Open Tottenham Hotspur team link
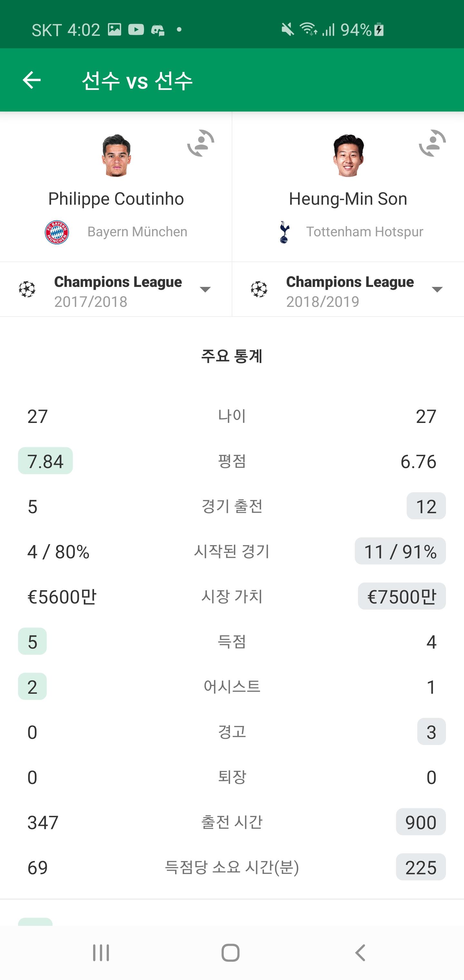The width and height of the screenshot is (464, 980). (365, 232)
